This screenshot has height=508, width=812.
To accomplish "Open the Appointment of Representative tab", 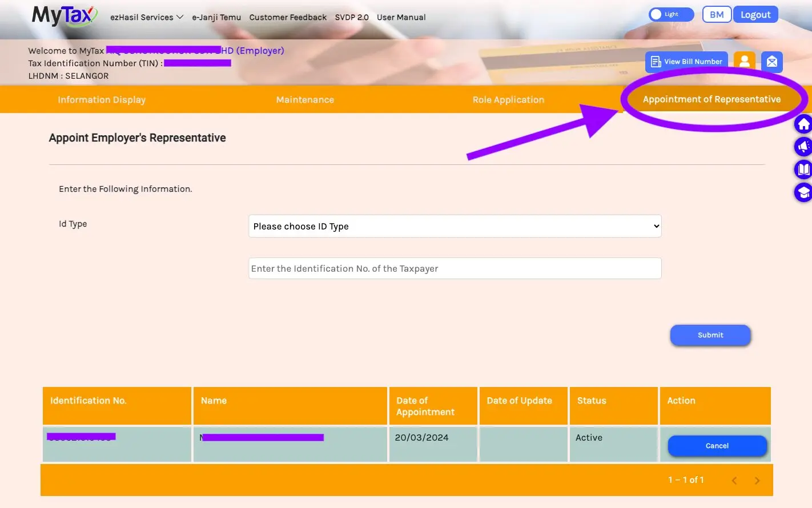I will point(711,99).
